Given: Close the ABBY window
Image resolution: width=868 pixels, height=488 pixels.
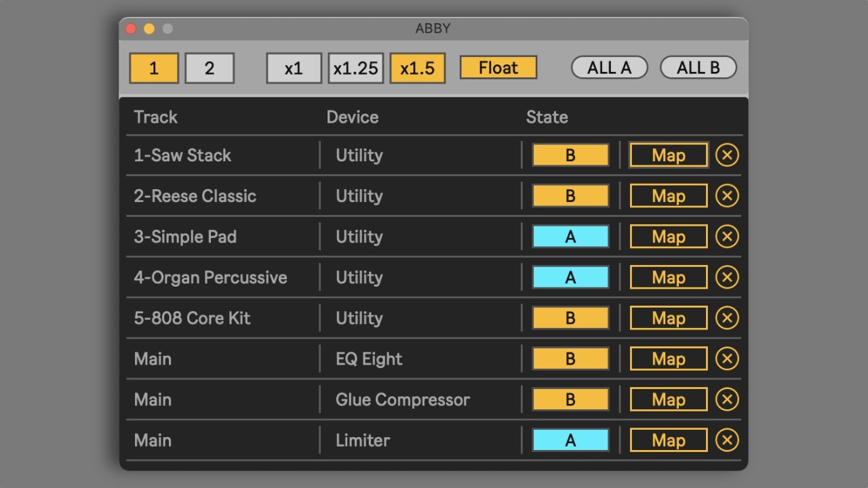Looking at the screenshot, I should click(131, 28).
